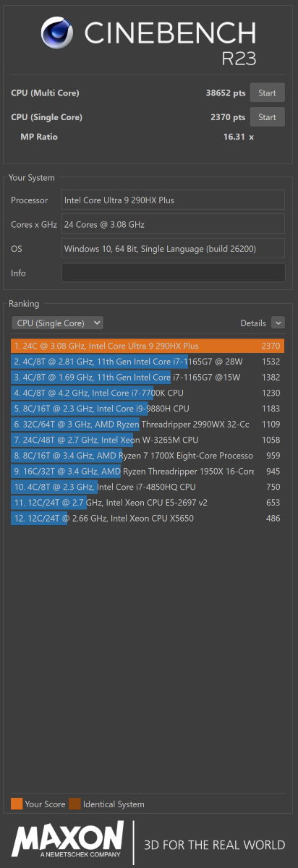Select the Processor field value

173,200
